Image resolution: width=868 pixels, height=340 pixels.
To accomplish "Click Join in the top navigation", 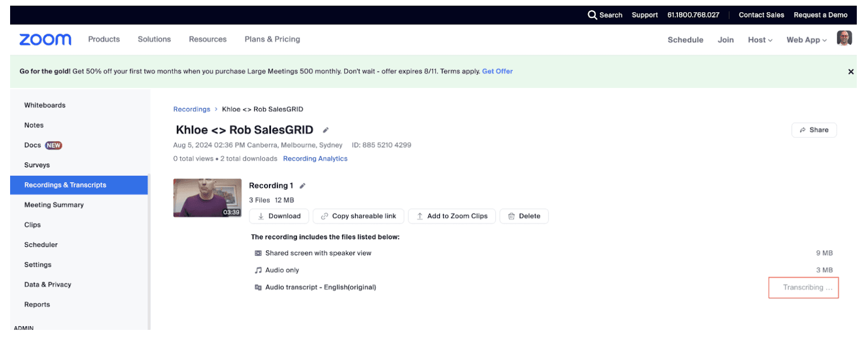I will [726, 40].
